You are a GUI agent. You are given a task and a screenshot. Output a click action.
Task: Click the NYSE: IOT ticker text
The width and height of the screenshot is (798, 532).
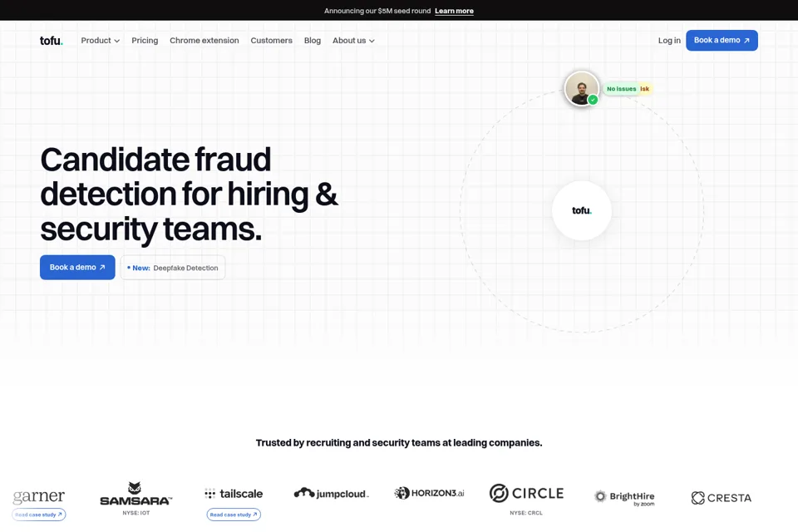point(135,513)
